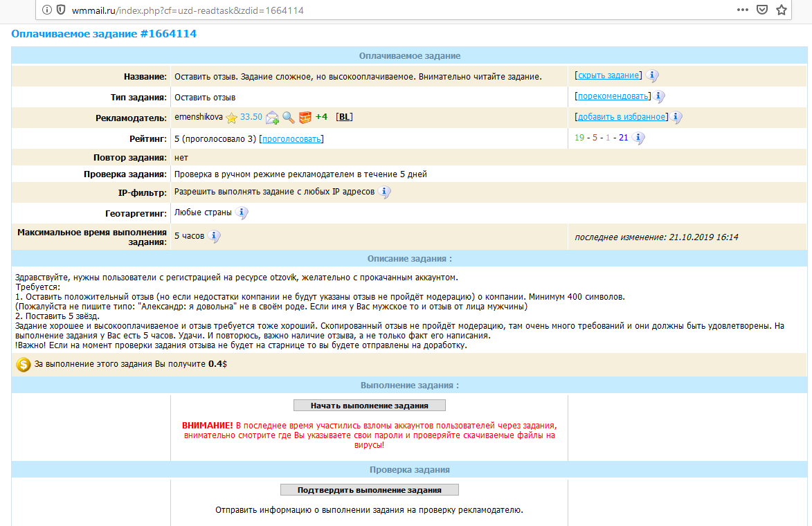The height and width of the screenshot is (526, 812).
Task: Click Отправить информацию о выполнении text
Action: tap(369, 510)
